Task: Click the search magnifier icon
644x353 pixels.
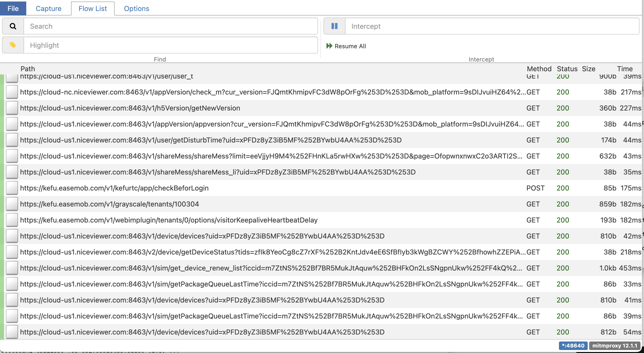Action: pyautogui.click(x=13, y=26)
